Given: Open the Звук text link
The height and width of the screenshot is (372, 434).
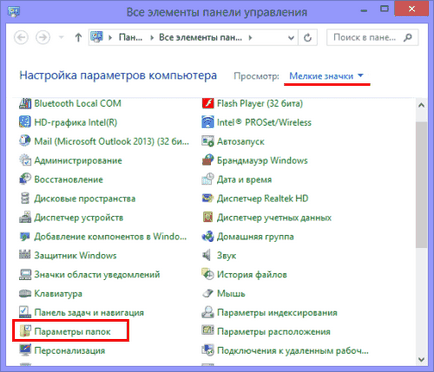Looking at the screenshot, I should coord(226,256).
